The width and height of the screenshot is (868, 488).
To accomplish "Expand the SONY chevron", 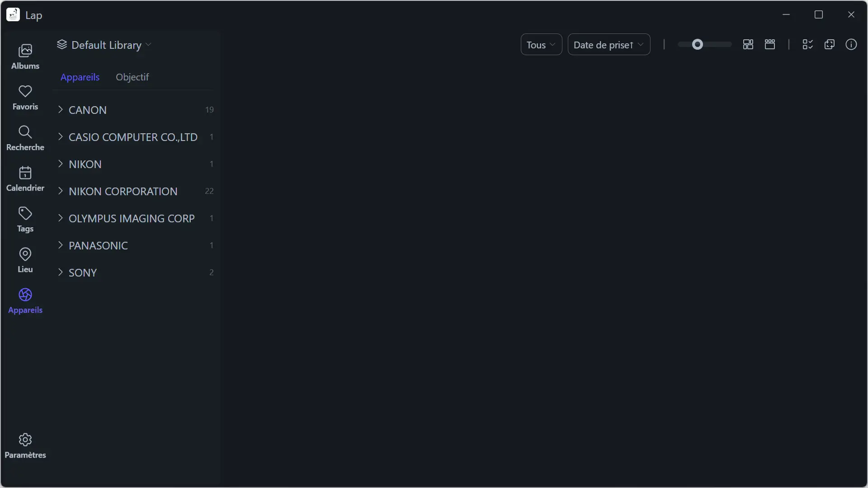I will pyautogui.click(x=61, y=272).
